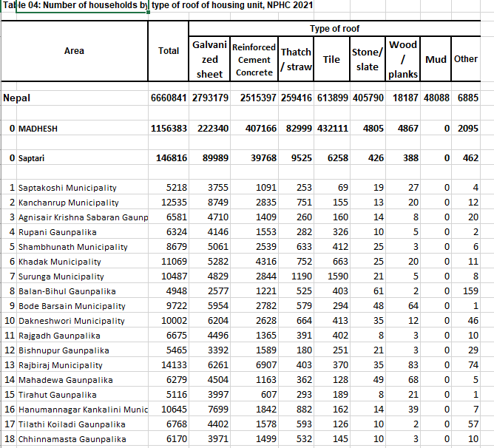Select Hanumannagar thatch value 882
The width and height of the screenshot is (494, 448).
296,410
